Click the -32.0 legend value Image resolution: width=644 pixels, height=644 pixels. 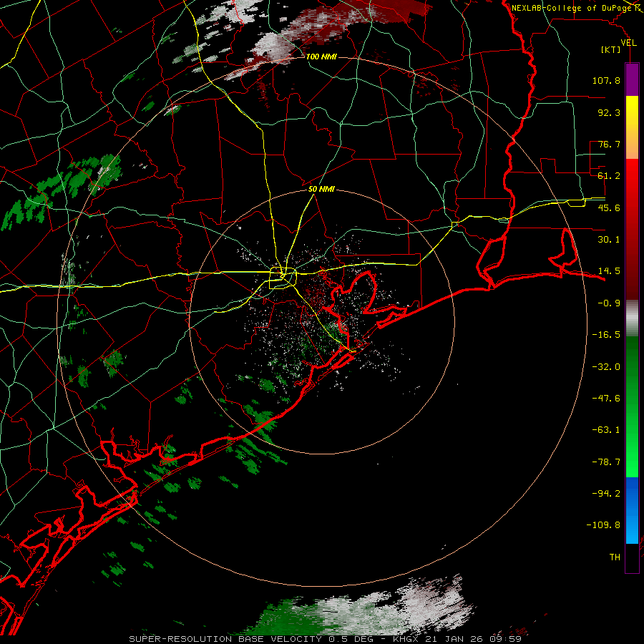coord(606,367)
